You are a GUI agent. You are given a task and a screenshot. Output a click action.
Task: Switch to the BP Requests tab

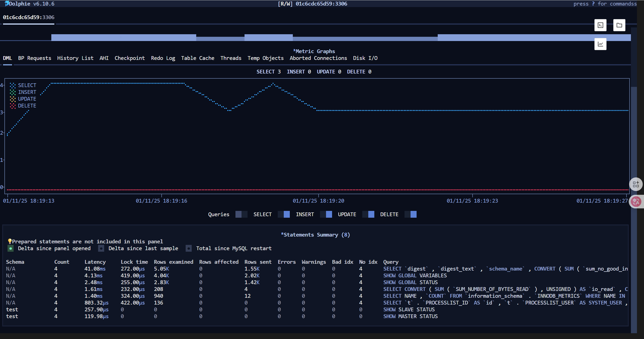pyautogui.click(x=34, y=58)
